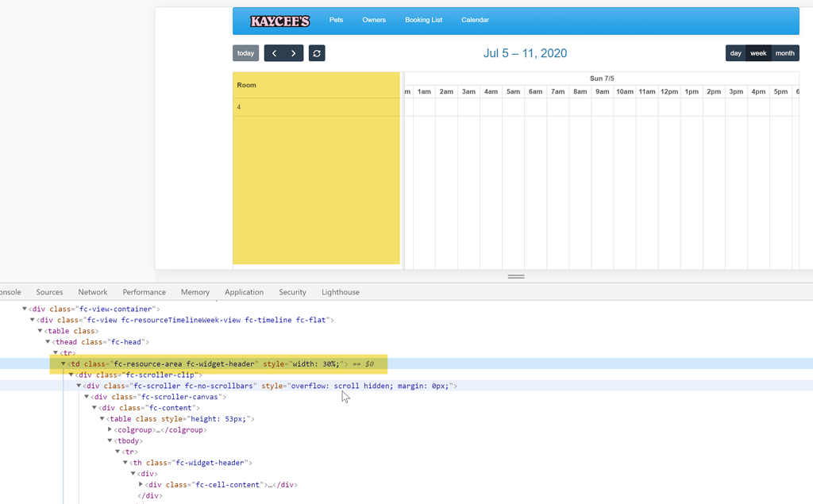813x504 pixels.
Task: Go to next week with right chevron
Action: tap(292, 52)
